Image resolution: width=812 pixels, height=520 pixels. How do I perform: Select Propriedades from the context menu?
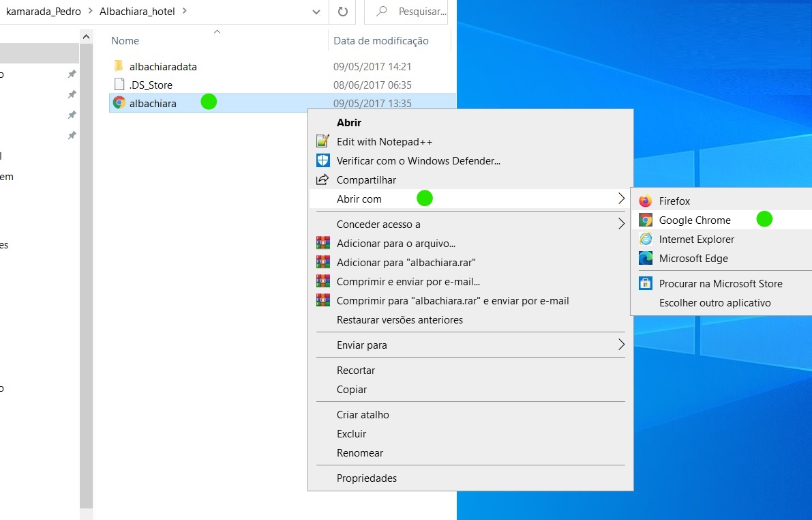point(367,478)
